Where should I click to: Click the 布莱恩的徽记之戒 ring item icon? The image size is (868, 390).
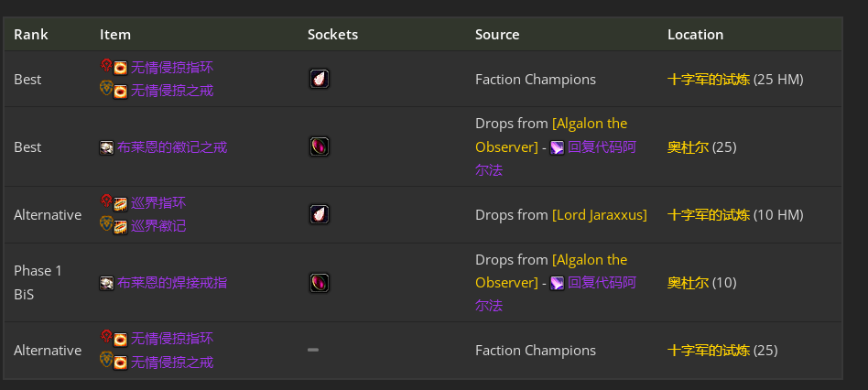(107, 147)
